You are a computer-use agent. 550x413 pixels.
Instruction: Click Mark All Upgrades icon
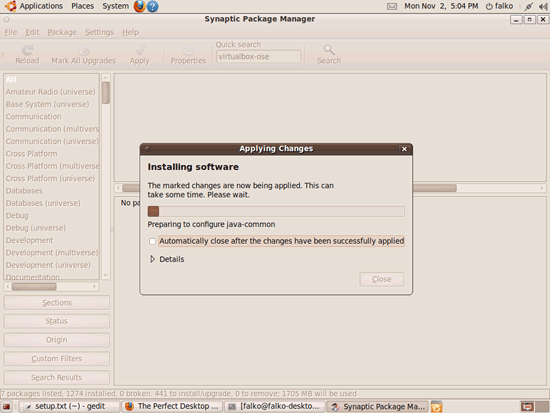pyautogui.click(x=84, y=50)
